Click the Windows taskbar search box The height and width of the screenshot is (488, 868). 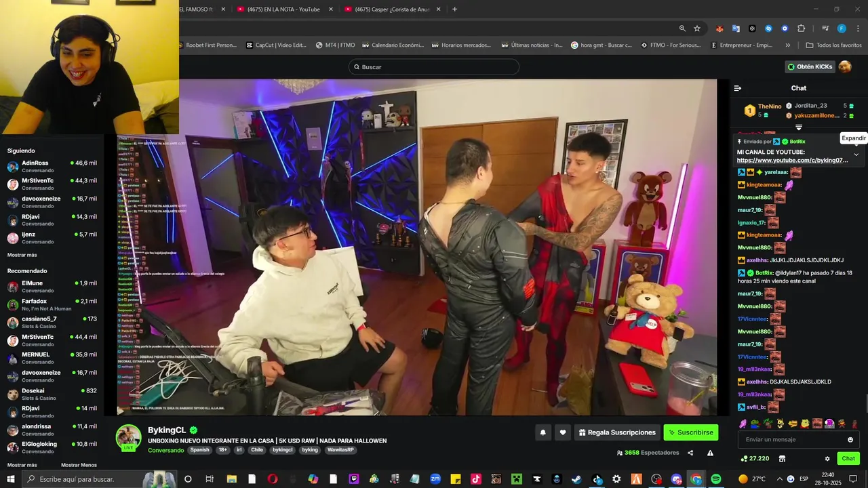100,479
